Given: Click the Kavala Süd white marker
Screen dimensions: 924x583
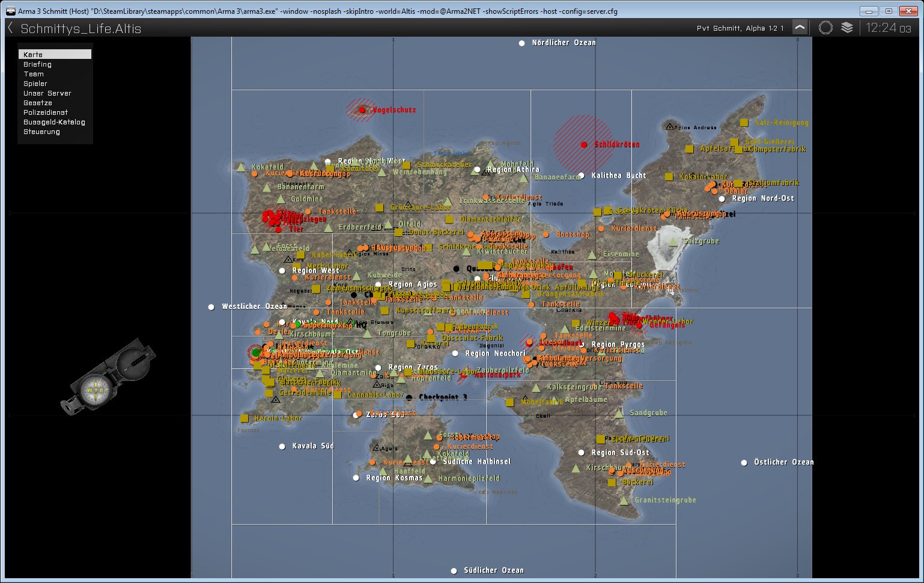Looking at the screenshot, I should click(282, 447).
